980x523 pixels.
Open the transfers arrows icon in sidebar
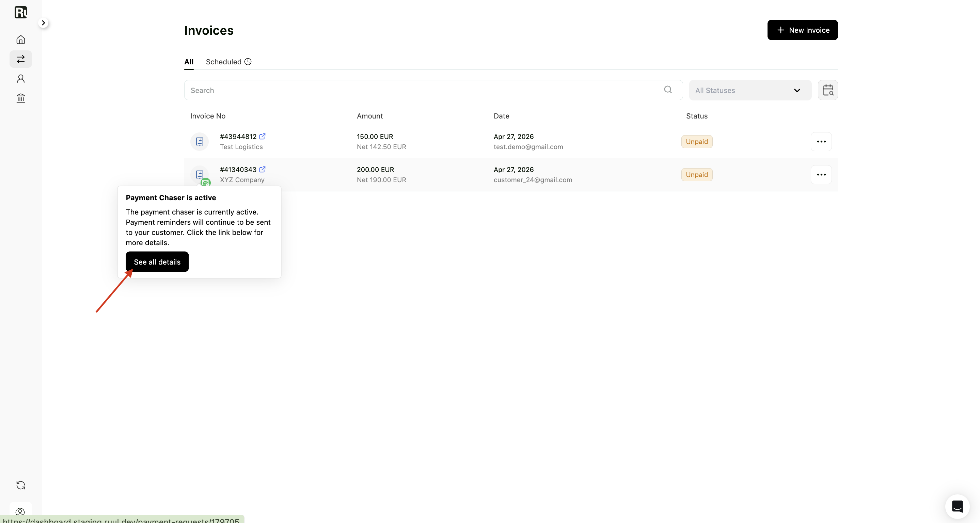coord(21,59)
